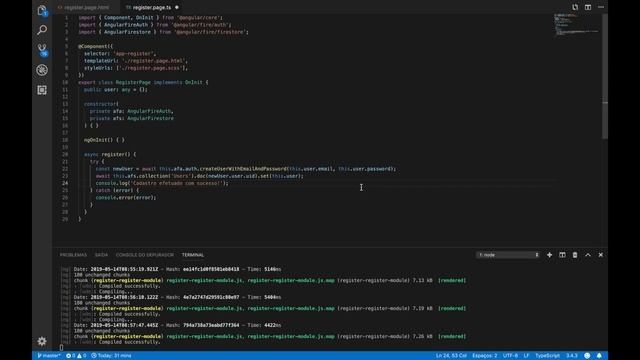The image size is (640, 360).
Task: Open the Search view in the activity bar
Action: [42, 30]
